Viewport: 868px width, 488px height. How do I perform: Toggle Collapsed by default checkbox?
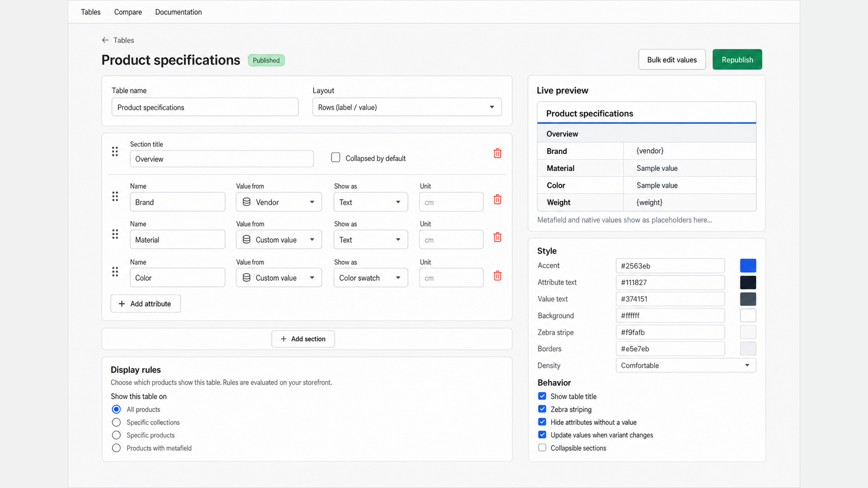point(336,158)
